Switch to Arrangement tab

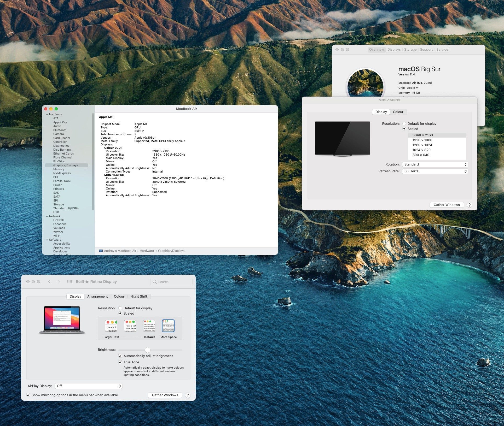(97, 296)
